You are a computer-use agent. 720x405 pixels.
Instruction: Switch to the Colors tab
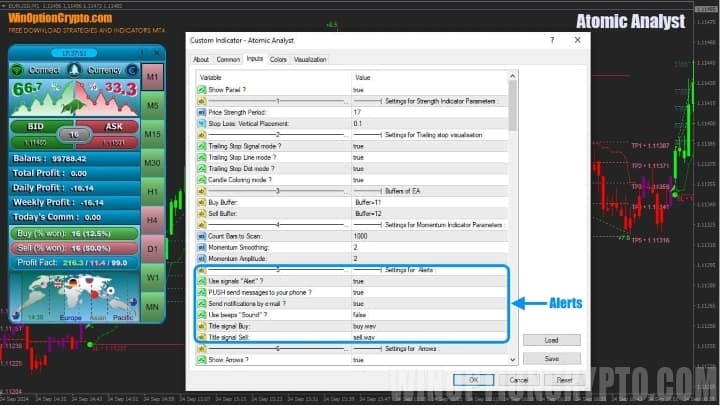click(278, 59)
